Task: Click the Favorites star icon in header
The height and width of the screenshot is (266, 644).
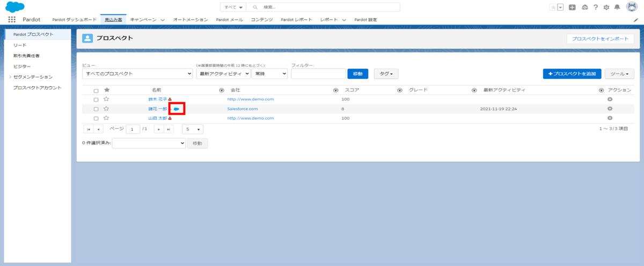Action: point(553,7)
